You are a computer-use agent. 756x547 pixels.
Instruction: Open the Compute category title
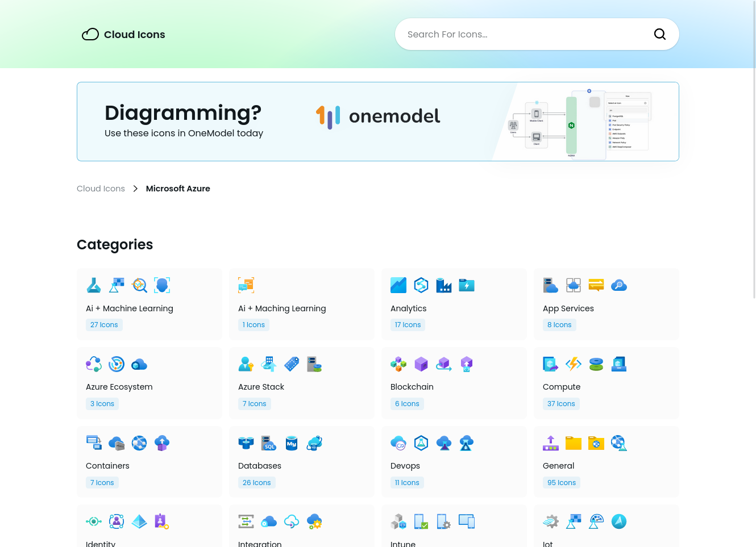click(x=562, y=387)
